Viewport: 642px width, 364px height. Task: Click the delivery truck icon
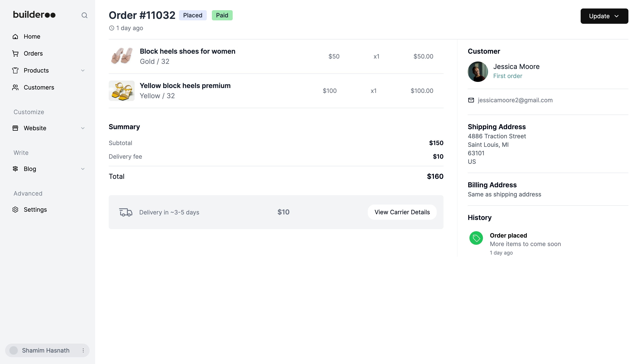pos(126,212)
